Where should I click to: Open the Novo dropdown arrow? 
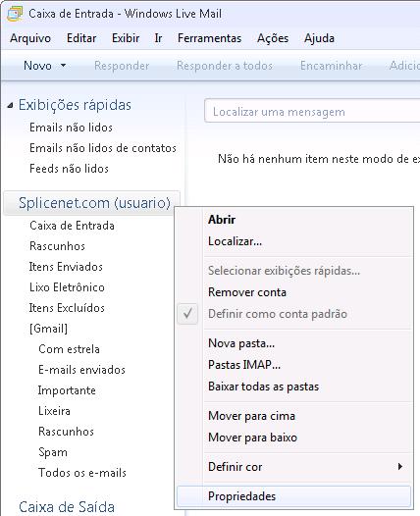pyautogui.click(x=63, y=65)
